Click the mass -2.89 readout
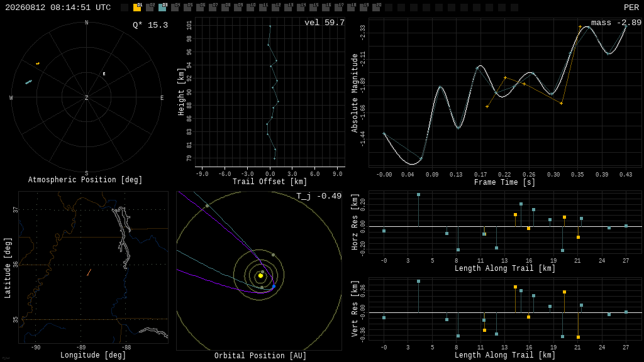This screenshot has height=362, width=644. click(616, 23)
